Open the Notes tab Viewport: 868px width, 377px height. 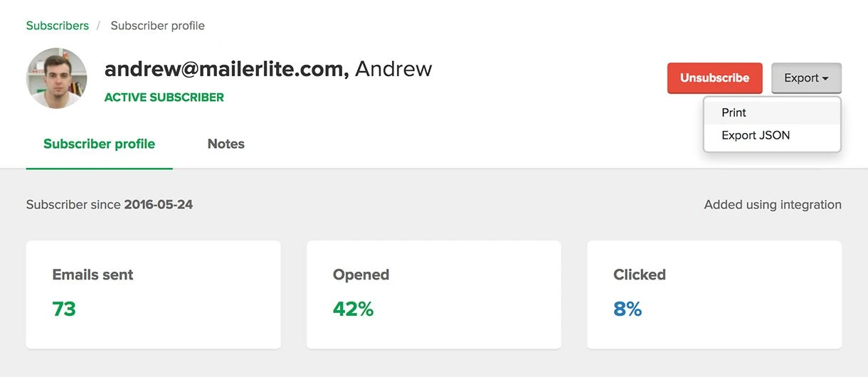[x=226, y=144]
